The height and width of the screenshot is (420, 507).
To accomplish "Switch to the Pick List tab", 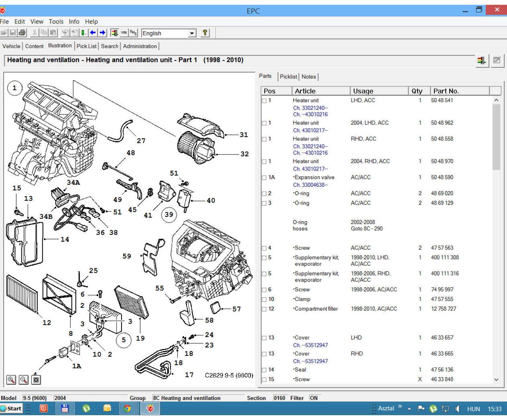I will (86, 46).
